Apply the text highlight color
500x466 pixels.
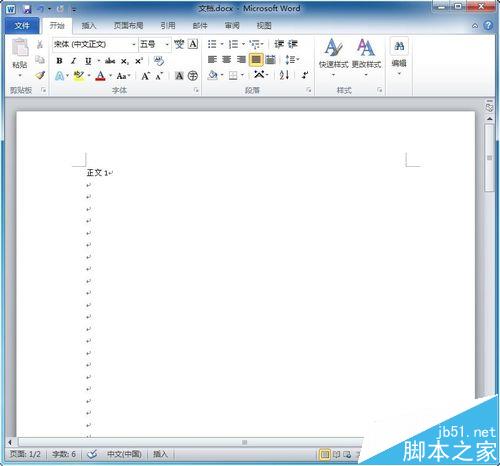click(79, 76)
